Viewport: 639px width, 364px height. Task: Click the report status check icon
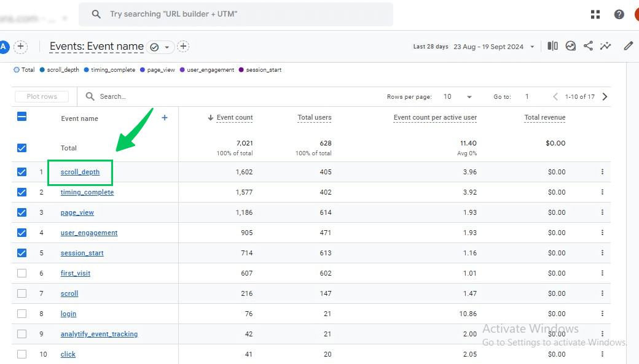[154, 47]
